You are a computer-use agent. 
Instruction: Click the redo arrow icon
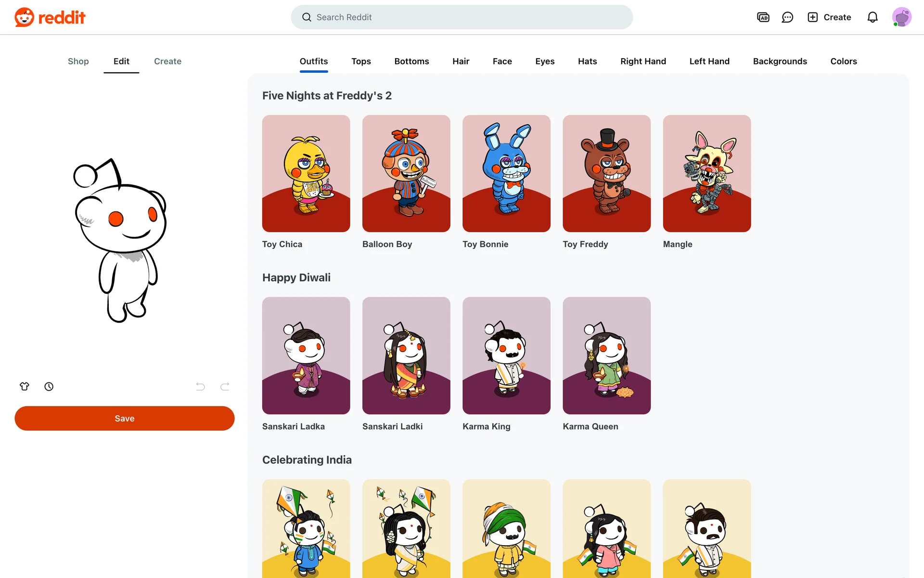click(225, 386)
